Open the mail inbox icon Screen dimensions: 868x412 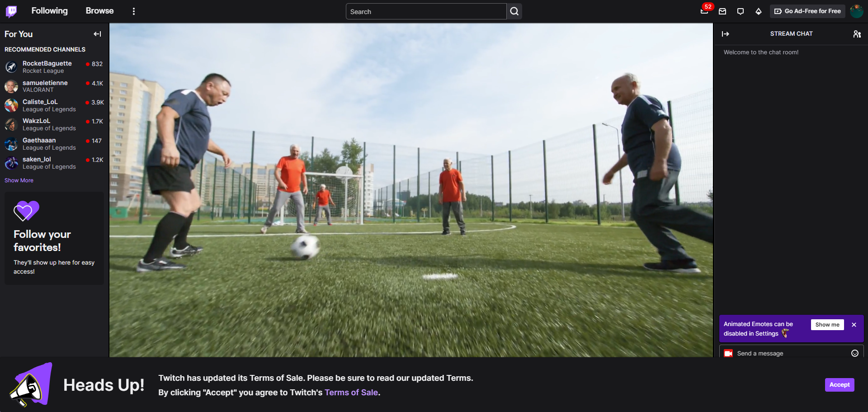[722, 11]
